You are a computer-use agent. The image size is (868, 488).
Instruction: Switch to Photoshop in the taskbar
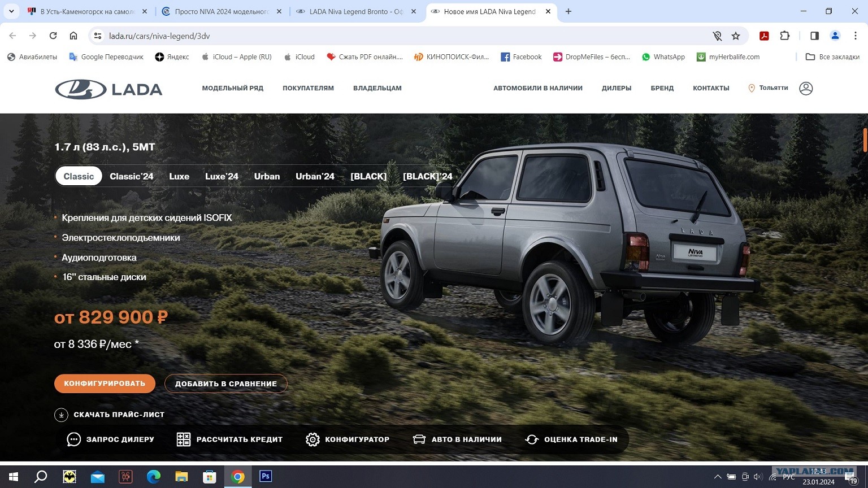tap(266, 477)
